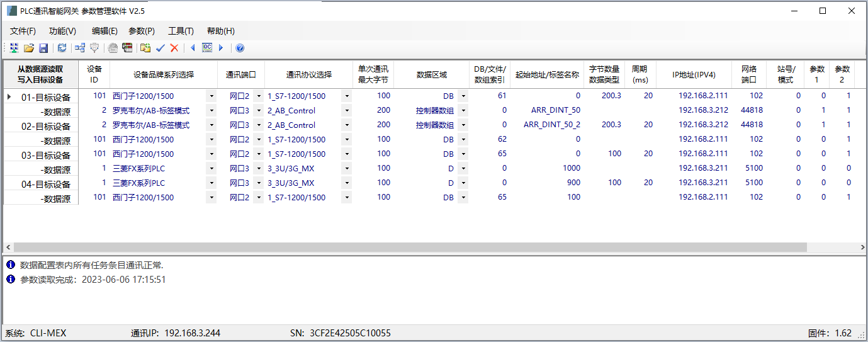Expand brand dropdown in 01-目标设备 row
This screenshot has width=868, height=342.
211,96
